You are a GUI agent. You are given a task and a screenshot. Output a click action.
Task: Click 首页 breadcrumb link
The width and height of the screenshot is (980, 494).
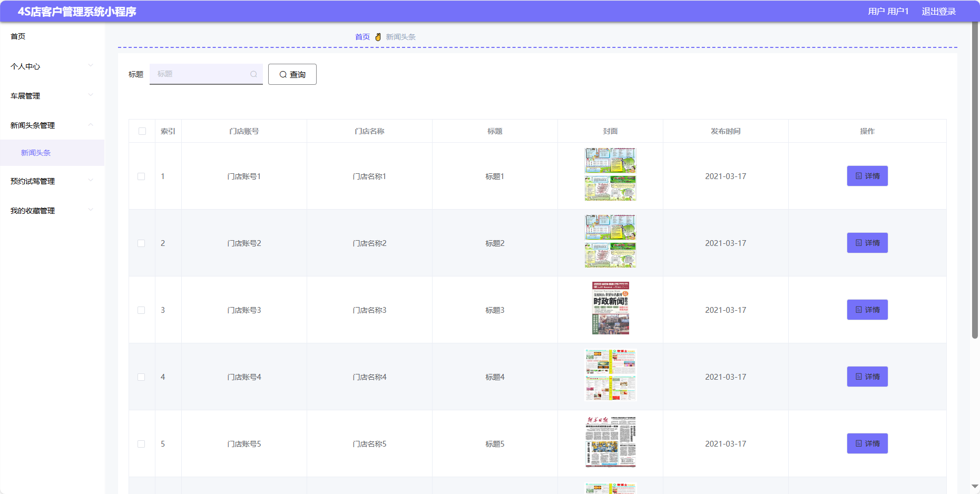click(x=362, y=37)
